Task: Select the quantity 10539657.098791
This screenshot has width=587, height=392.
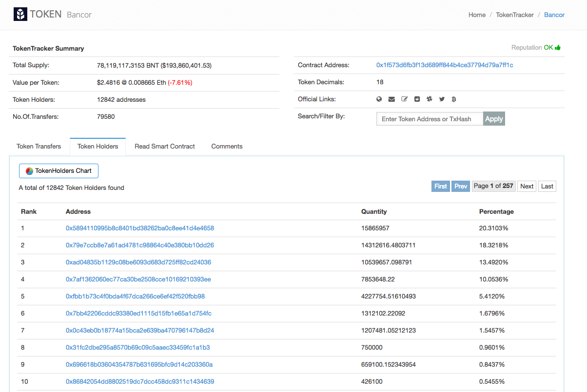Action: coord(387,262)
